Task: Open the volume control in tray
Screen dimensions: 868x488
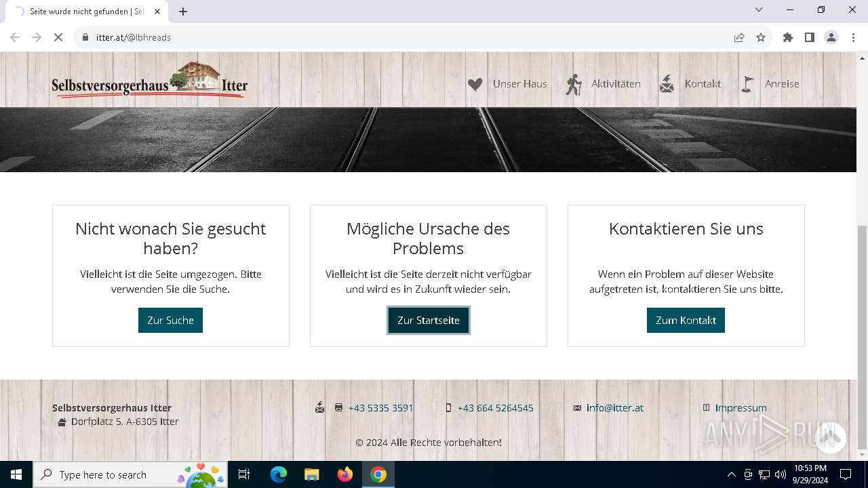Action: (x=781, y=474)
